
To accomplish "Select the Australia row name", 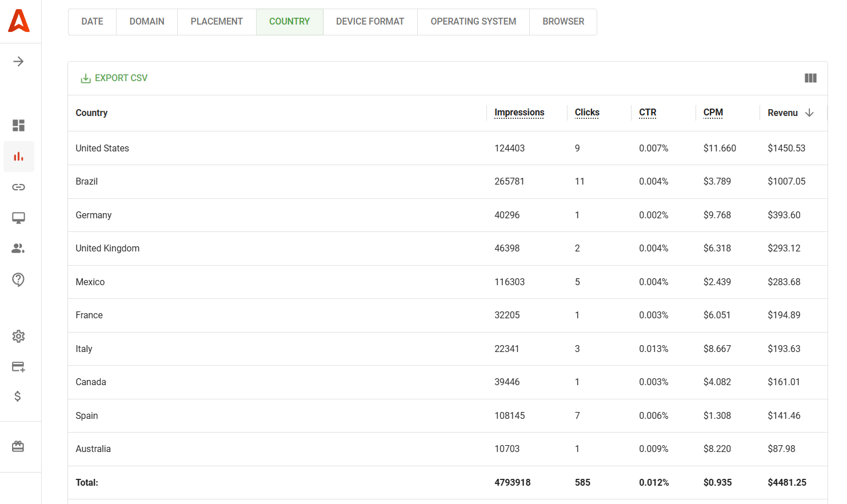I will coord(93,449).
